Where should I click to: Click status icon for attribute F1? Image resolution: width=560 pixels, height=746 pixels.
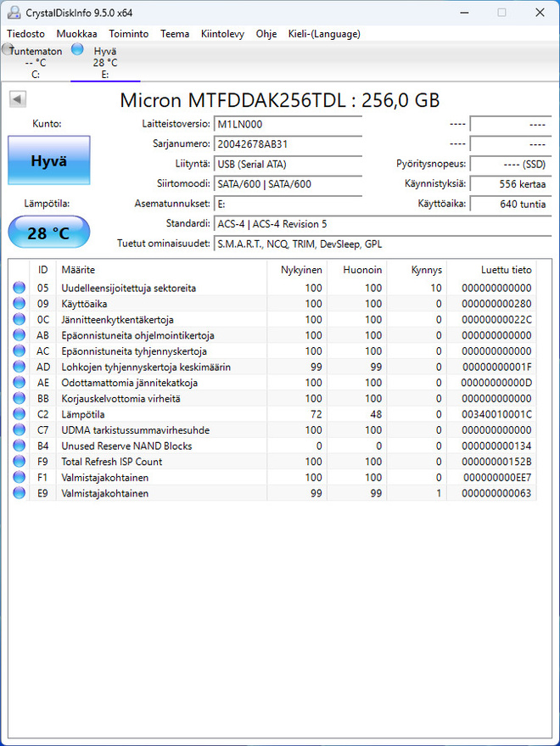tap(19, 477)
